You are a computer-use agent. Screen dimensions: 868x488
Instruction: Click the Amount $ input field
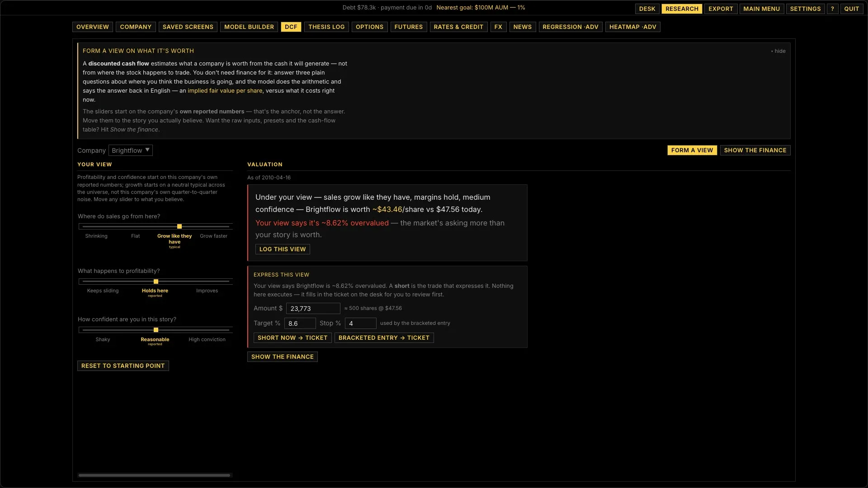[x=313, y=309]
